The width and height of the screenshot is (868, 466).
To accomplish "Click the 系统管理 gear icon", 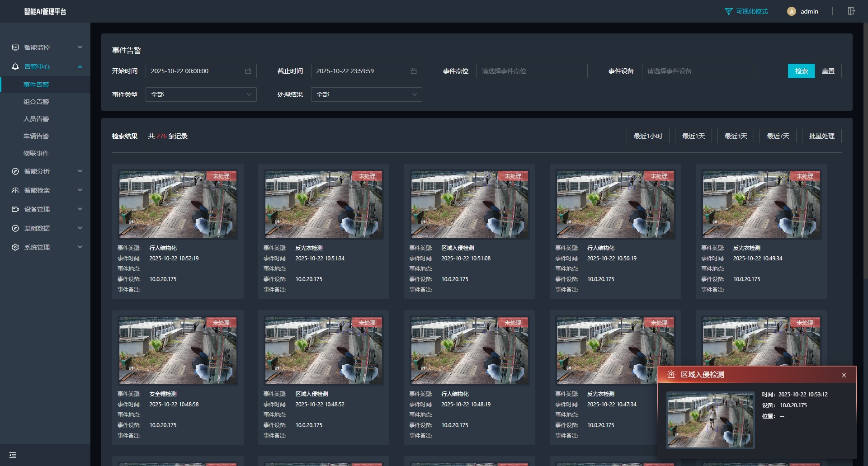I will coord(15,247).
